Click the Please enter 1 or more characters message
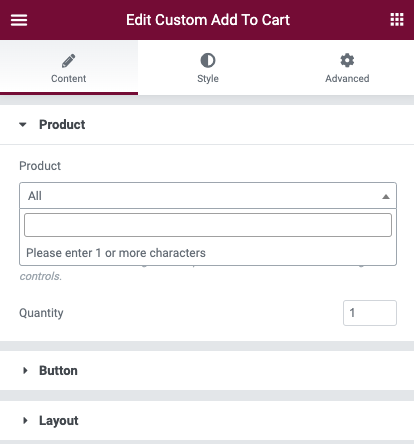Viewport: 414px width, 444px height. pyautogui.click(x=116, y=253)
